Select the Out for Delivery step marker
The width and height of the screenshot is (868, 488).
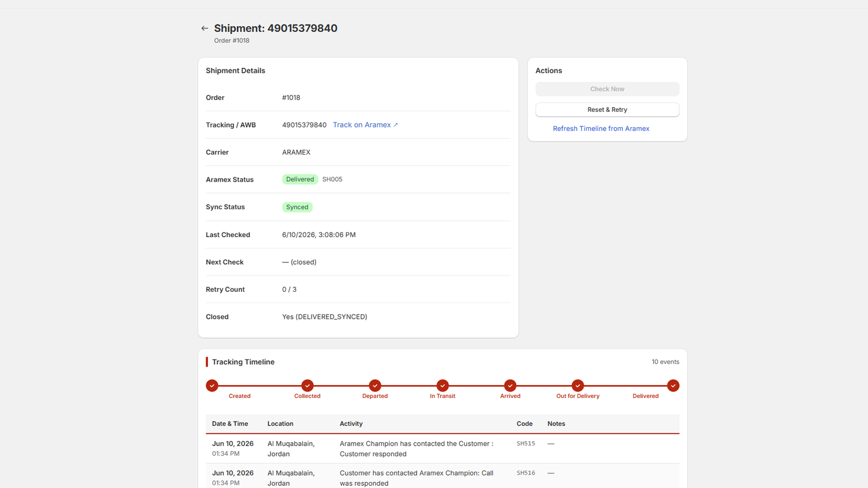coord(578,386)
